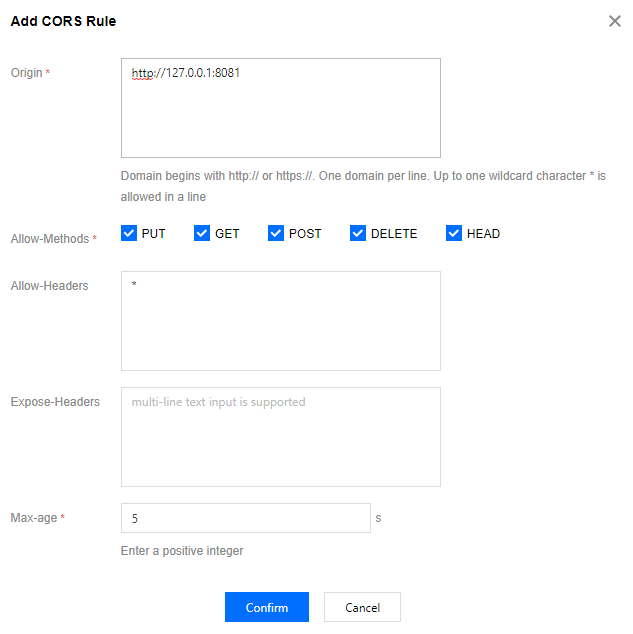Click the http://127.0.0.1:8081 origin text
The width and height of the screenshot is (633, 634).
[186, 73]
